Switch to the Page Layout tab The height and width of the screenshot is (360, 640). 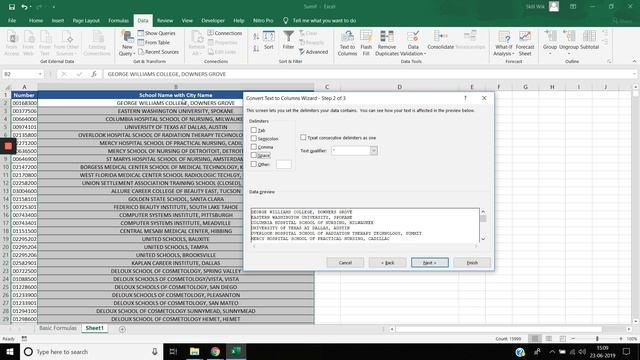86,20
